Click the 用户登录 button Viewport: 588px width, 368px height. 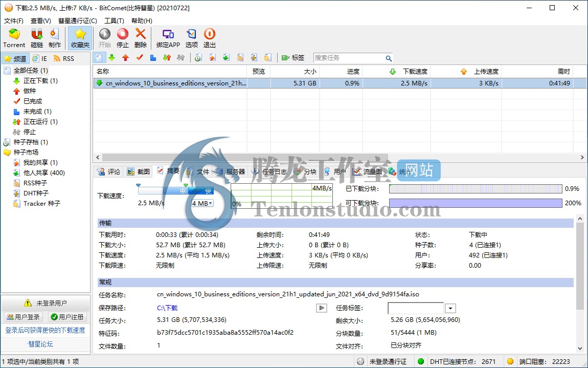24,317
